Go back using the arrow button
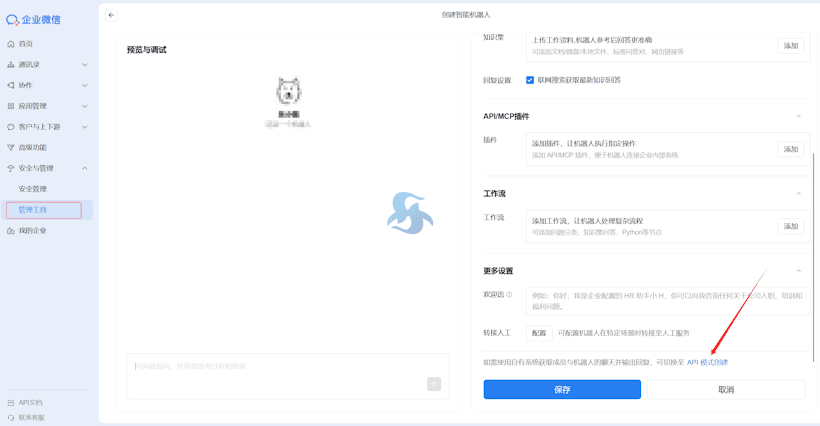The image size is (820, 426). pyautogui.click(x=111, y=15)
